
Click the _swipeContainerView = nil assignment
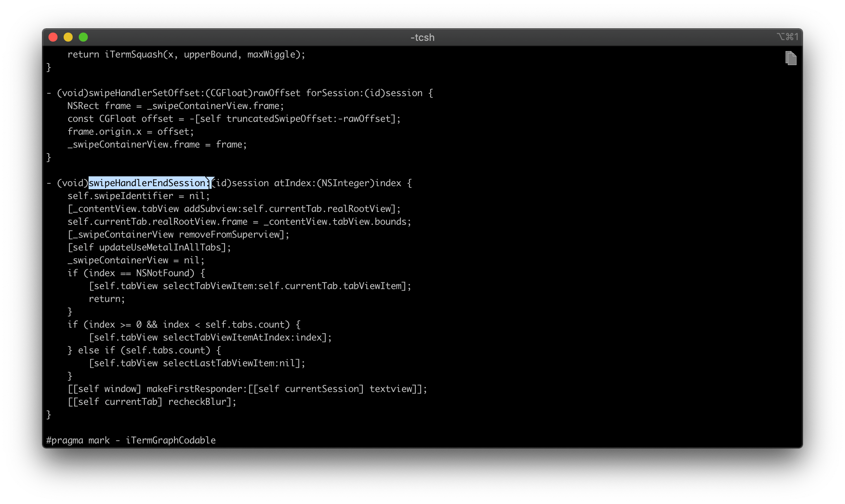coord(136,260)
